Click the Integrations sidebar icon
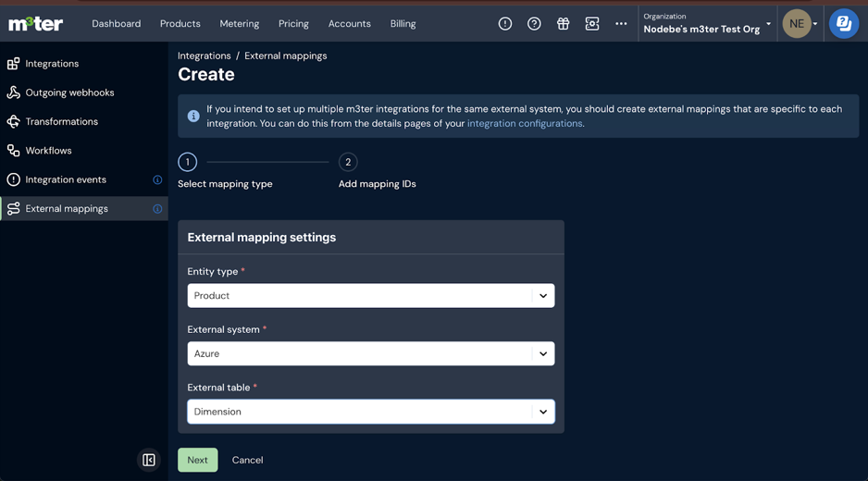 click(x=13, y=64)
